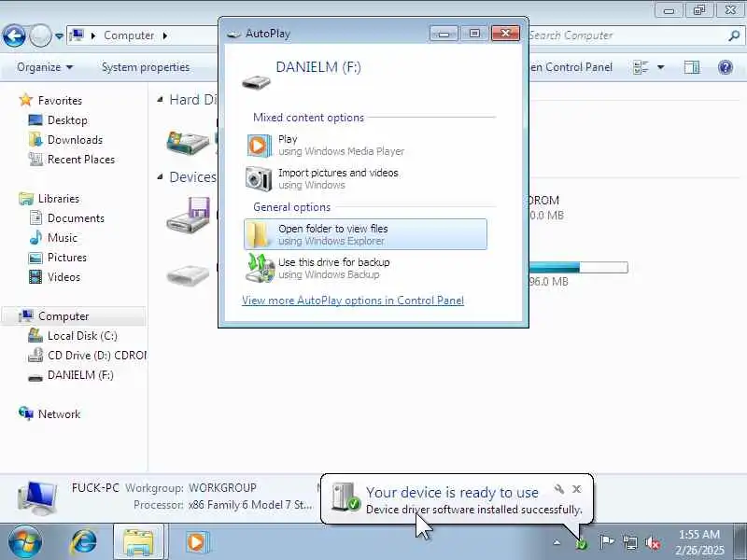Launch Internet Explorer from taskbar
This screenshot has width=747, height=560.
point(84,542)
